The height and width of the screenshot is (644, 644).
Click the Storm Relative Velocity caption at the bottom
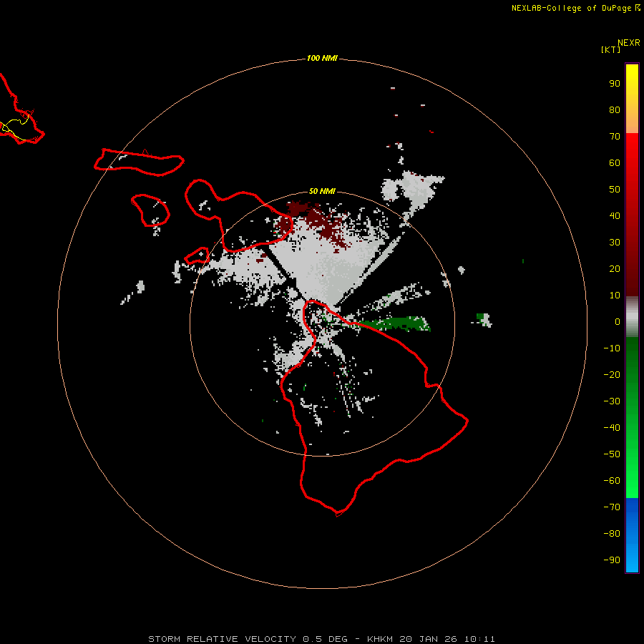tap(321, 639)
